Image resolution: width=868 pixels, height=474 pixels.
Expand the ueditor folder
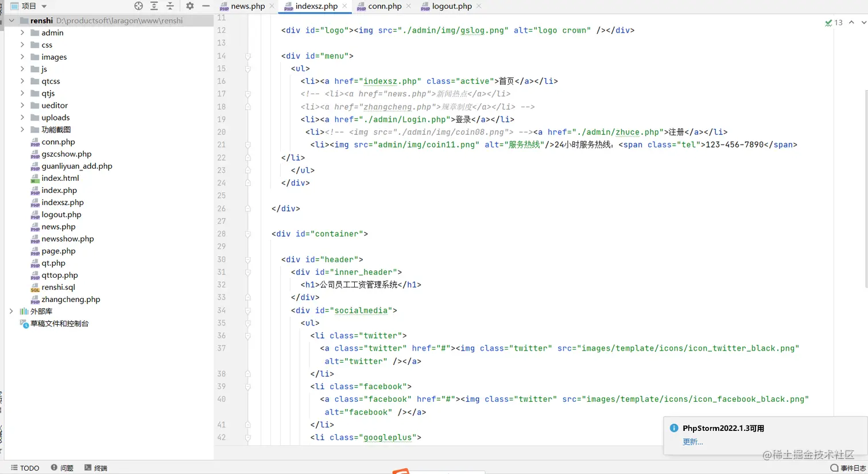(x=22, y=105)
